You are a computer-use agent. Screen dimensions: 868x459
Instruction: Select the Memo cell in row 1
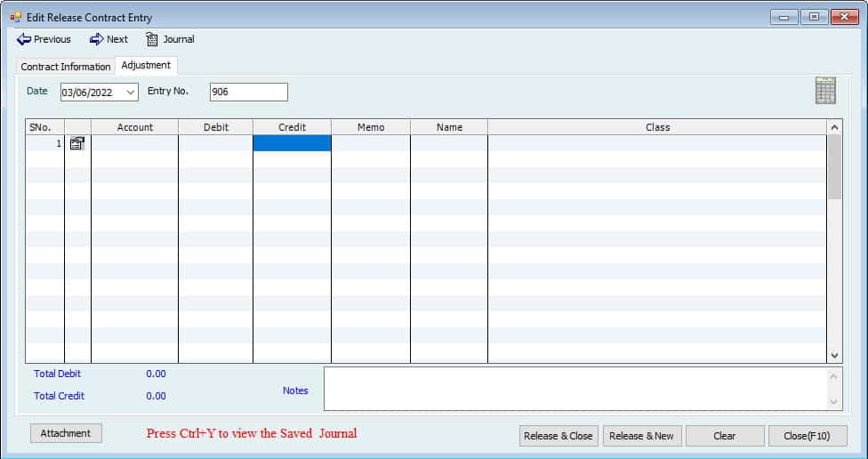coord(371,143)
